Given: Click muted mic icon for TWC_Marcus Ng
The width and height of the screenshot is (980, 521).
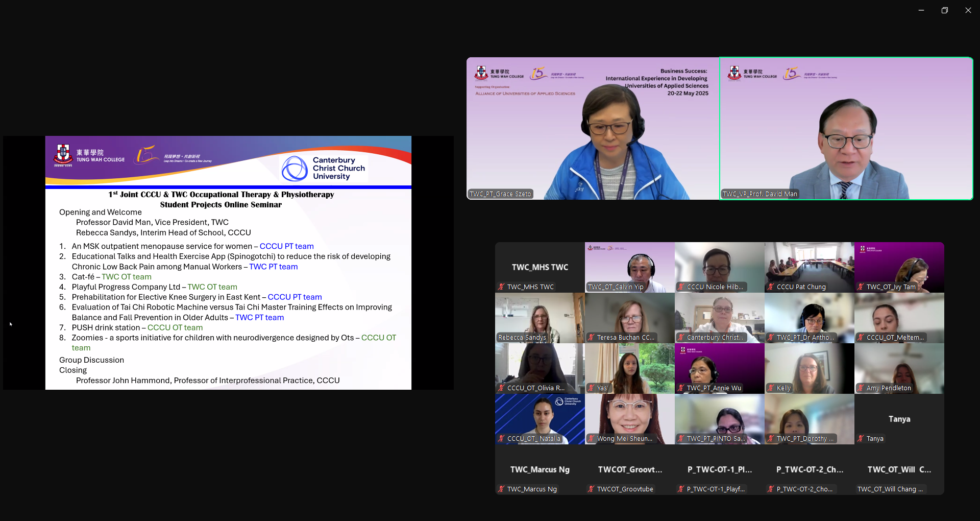Looking at the screenshot, I should click(501, 489).
